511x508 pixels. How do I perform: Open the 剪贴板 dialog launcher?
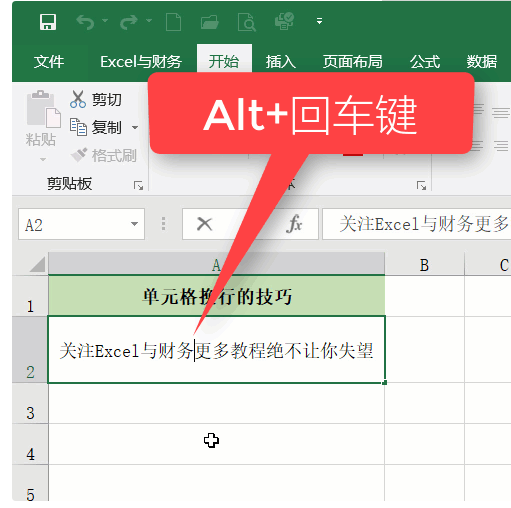[x=138, y=185]
